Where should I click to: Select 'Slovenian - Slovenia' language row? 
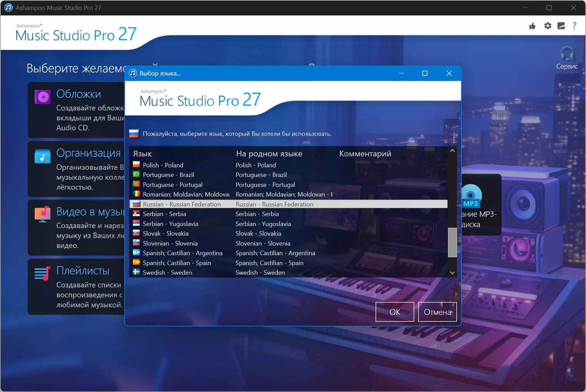point(289,243)
